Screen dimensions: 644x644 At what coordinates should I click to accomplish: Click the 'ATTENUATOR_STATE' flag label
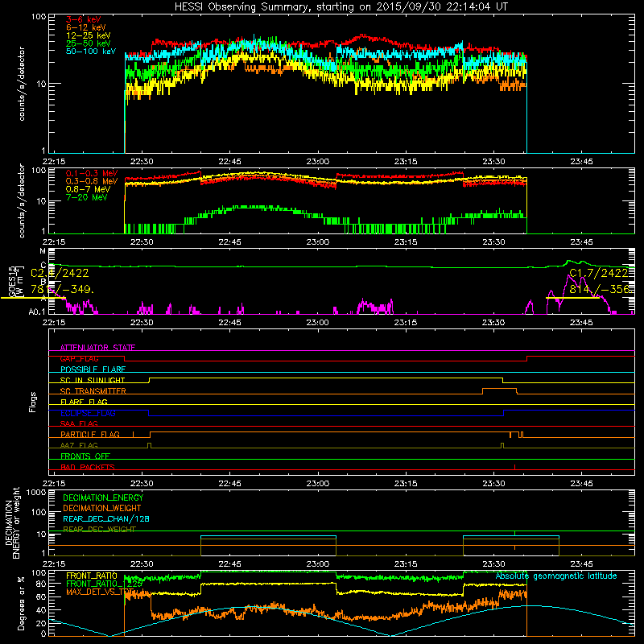(97, 348)
